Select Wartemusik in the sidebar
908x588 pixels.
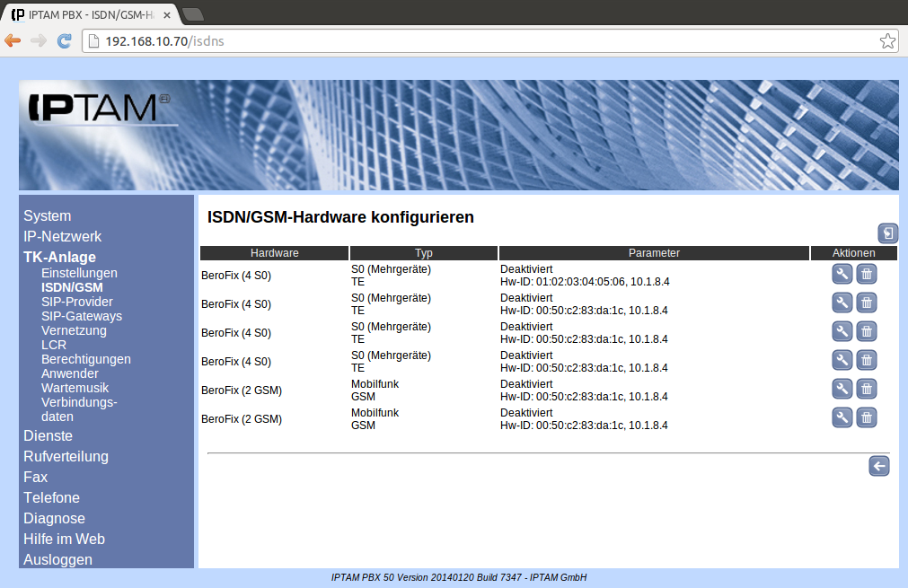pos(75,388)
